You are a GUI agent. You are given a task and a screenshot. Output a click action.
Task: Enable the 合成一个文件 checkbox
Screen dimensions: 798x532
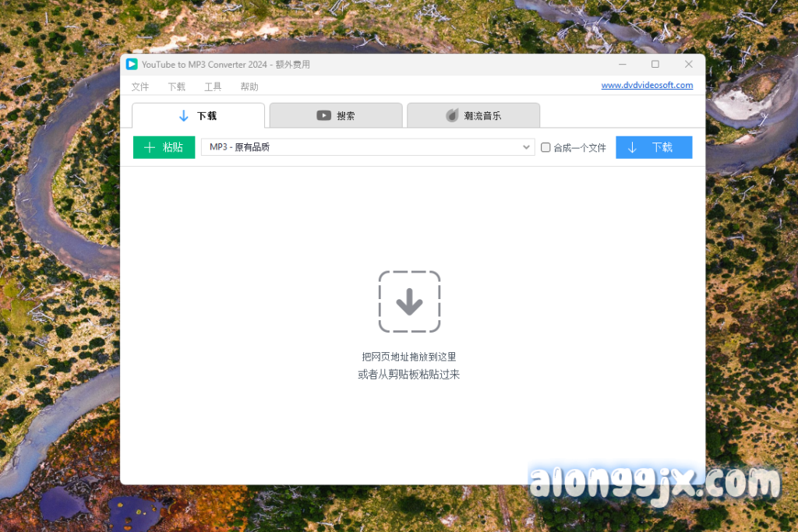coord(546,147)
